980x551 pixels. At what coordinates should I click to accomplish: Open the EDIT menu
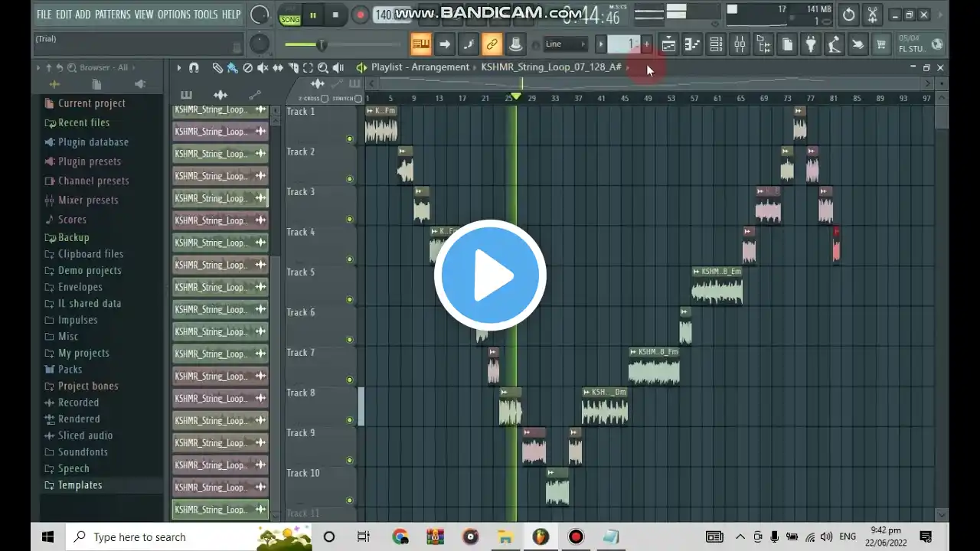[64, 15]
